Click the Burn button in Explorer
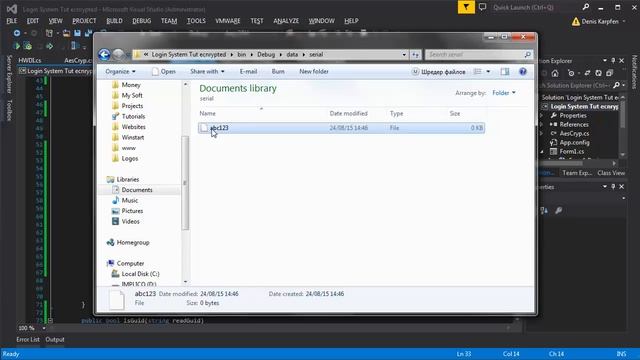Image resolution: width=640 pixels, height=360 pixels. click(278, 71)
